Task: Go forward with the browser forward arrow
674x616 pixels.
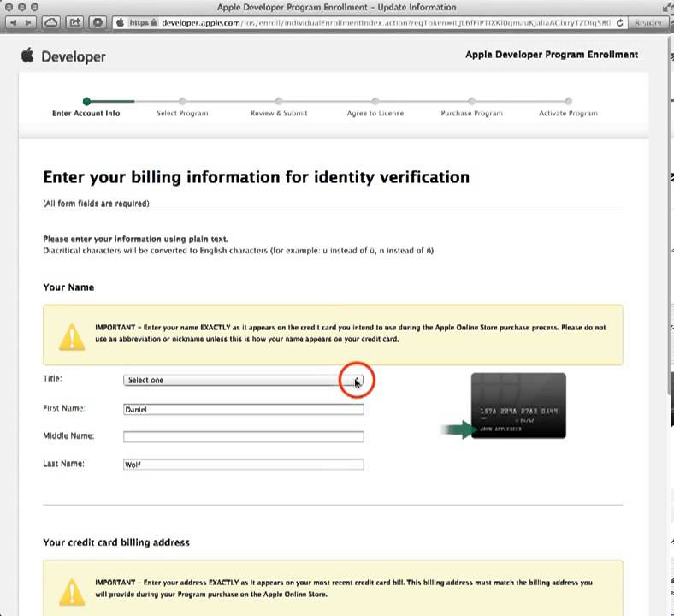Action: coord(28,22)
